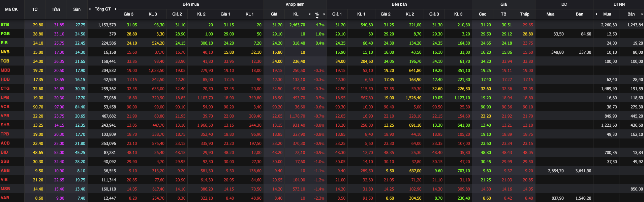Screen dimensions: 644x202
Task: Click CTG ĐTNN Mua value 1,489,90
Action: click(609, 89)
